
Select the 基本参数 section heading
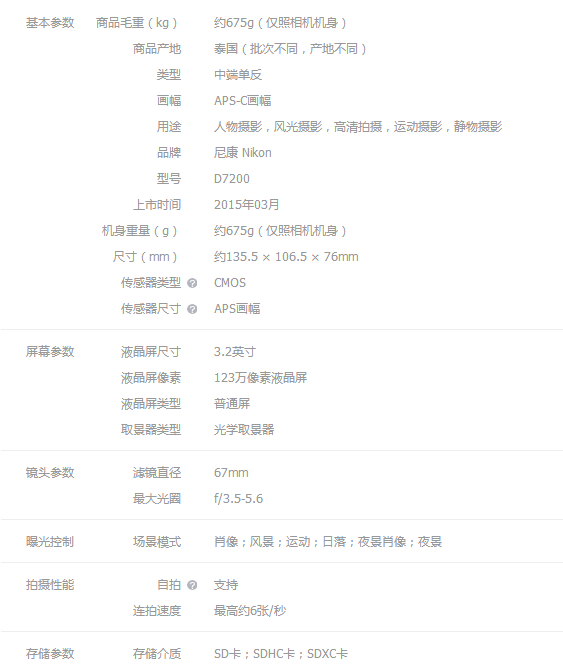point(50,23)
